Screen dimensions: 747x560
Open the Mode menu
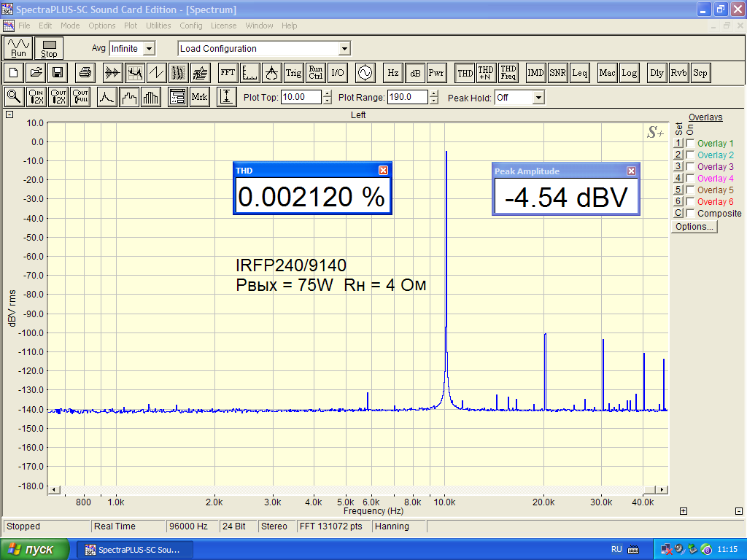click(70, 26)
